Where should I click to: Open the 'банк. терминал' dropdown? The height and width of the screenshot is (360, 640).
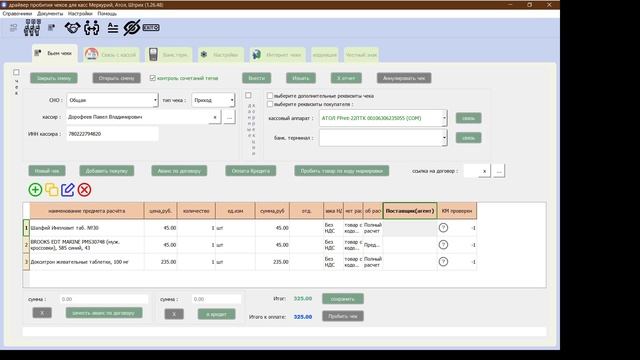[x=383, y=138]
